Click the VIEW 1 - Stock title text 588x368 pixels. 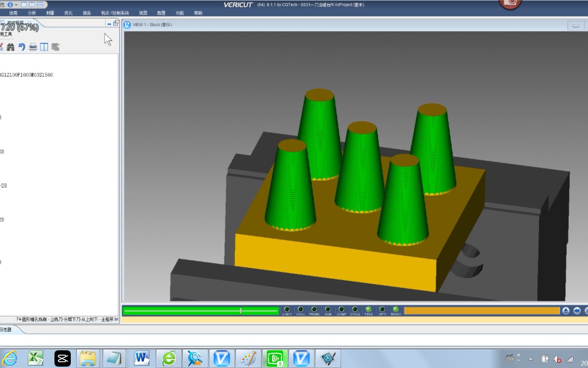(152, 25)
